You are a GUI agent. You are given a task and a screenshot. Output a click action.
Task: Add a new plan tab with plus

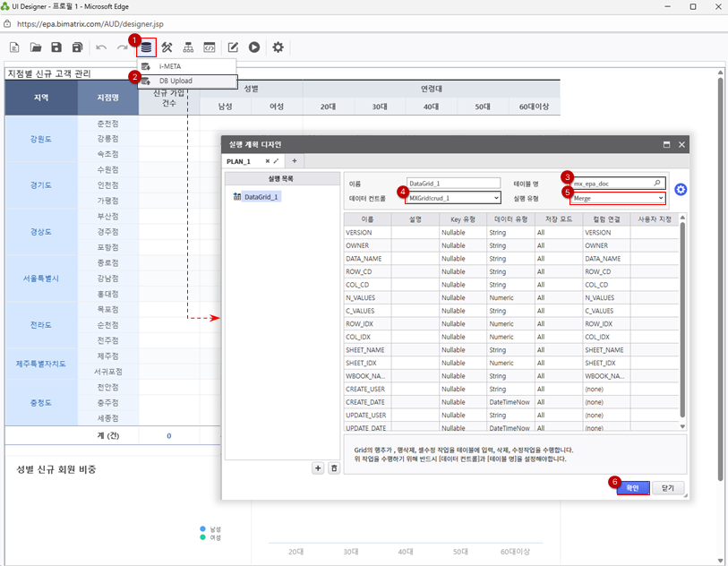click(x=294, y=161)
